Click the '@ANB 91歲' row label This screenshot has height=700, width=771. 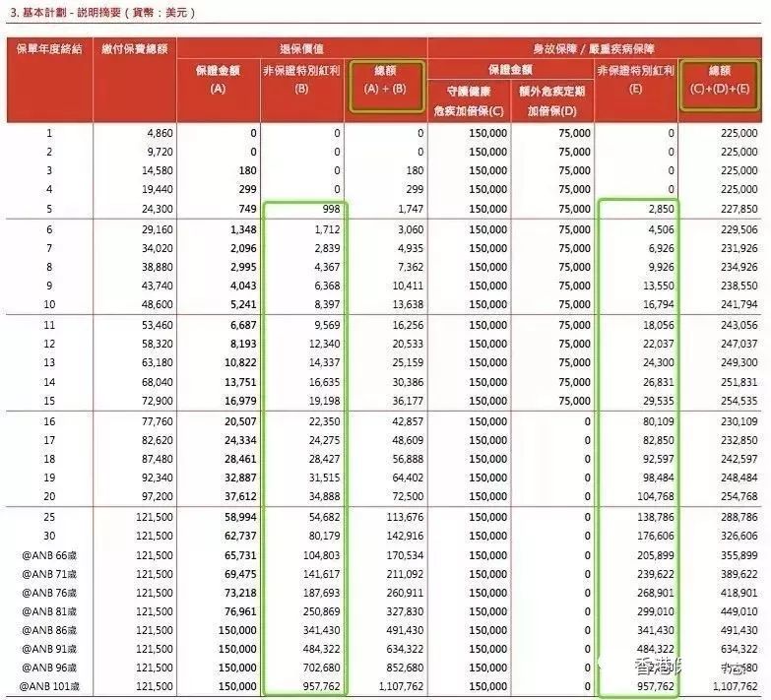[x=49, y=649]
